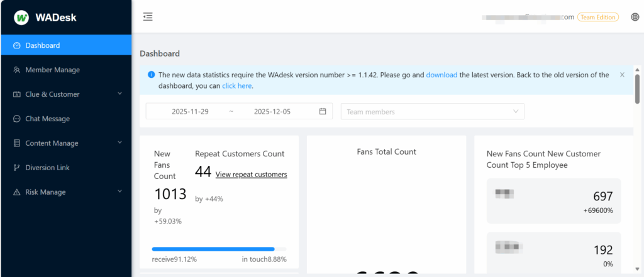Click the Dashboard gauge icon in sidebar

point(17,45)
